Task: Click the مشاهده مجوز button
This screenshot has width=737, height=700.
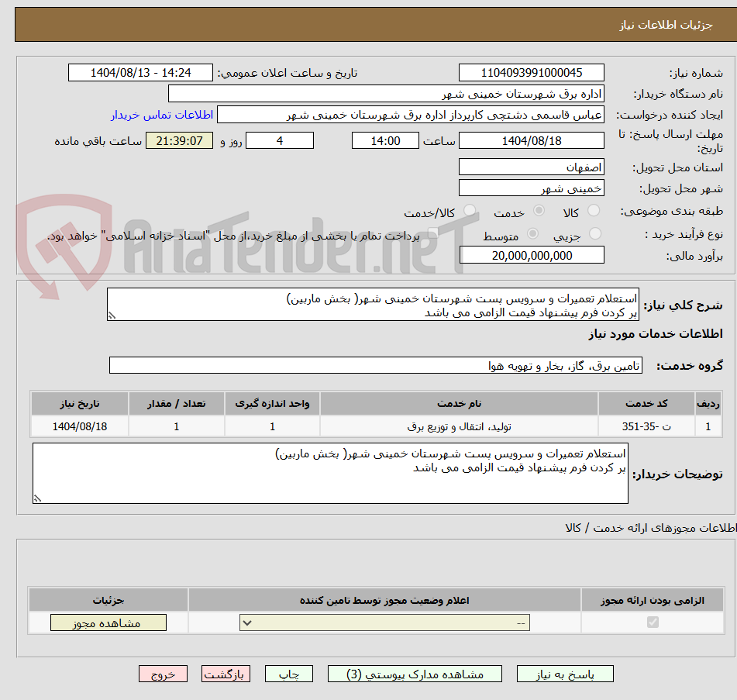Action: 108,622
